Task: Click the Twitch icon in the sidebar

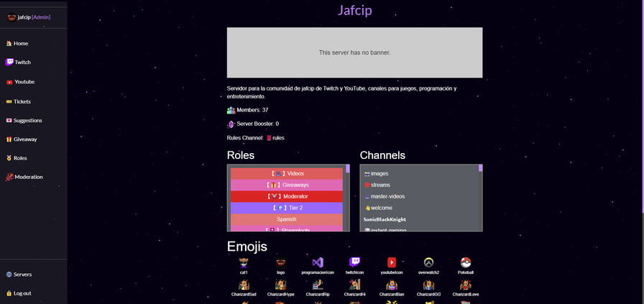Action: click(9, 63)
